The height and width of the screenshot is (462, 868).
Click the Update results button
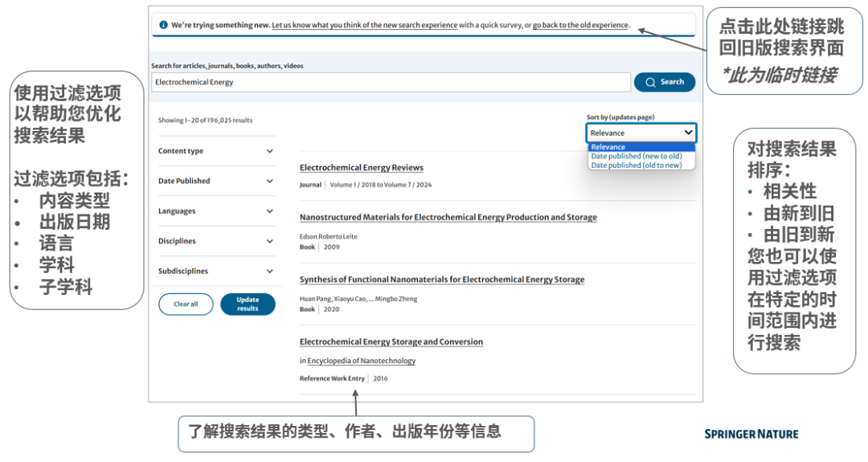(248, 305)
